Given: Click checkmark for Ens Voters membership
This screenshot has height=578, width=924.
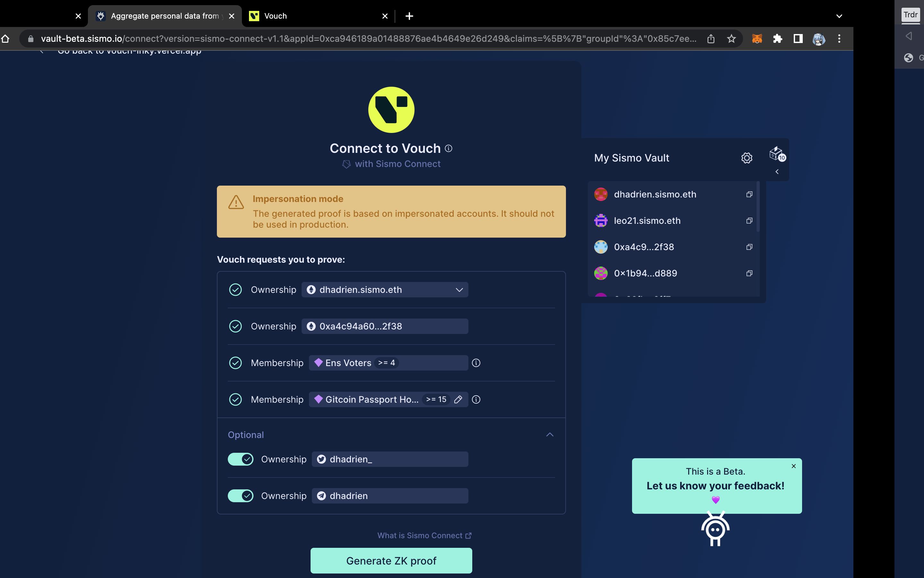Looking at the screenshot, I should click(235, 363).
